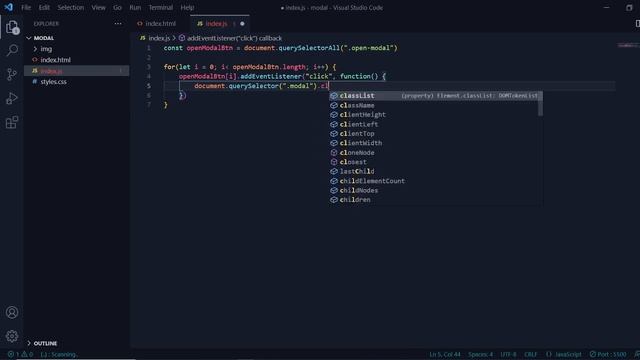Image resolution: width=640 pixels, height=360 pixels.
Task: Open the Accounts menu icon
Action: [12, 312]
